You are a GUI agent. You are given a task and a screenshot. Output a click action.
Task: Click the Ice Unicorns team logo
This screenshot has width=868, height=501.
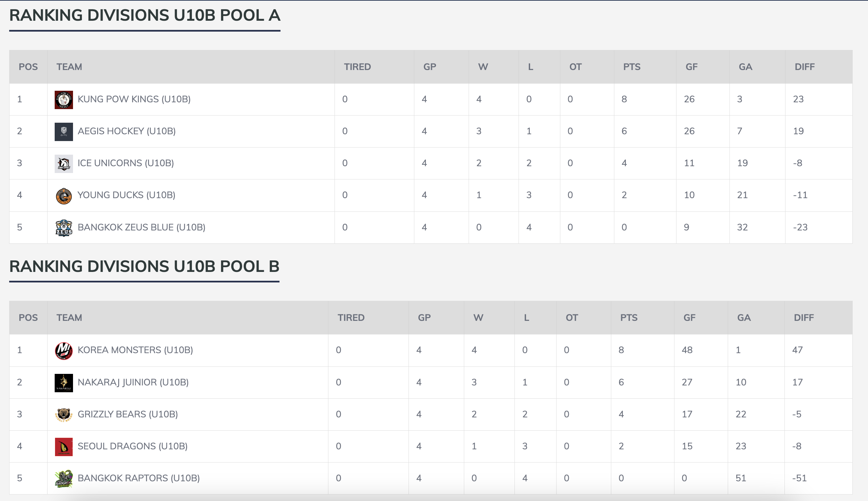click(x=64, y=164)
